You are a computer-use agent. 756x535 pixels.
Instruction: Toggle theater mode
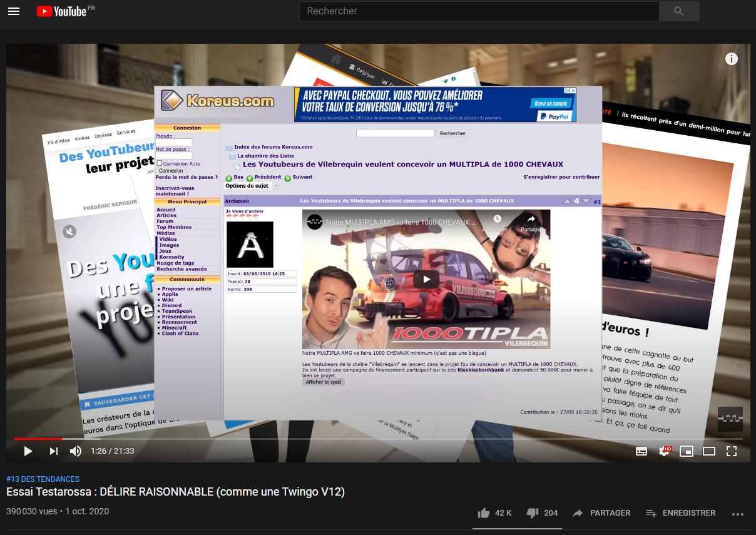coord(709,451)
